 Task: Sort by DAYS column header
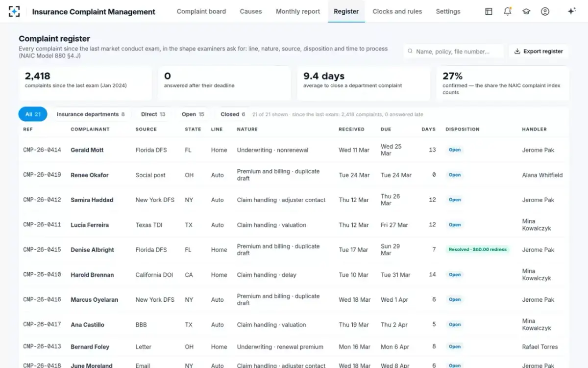click(428, 130)
